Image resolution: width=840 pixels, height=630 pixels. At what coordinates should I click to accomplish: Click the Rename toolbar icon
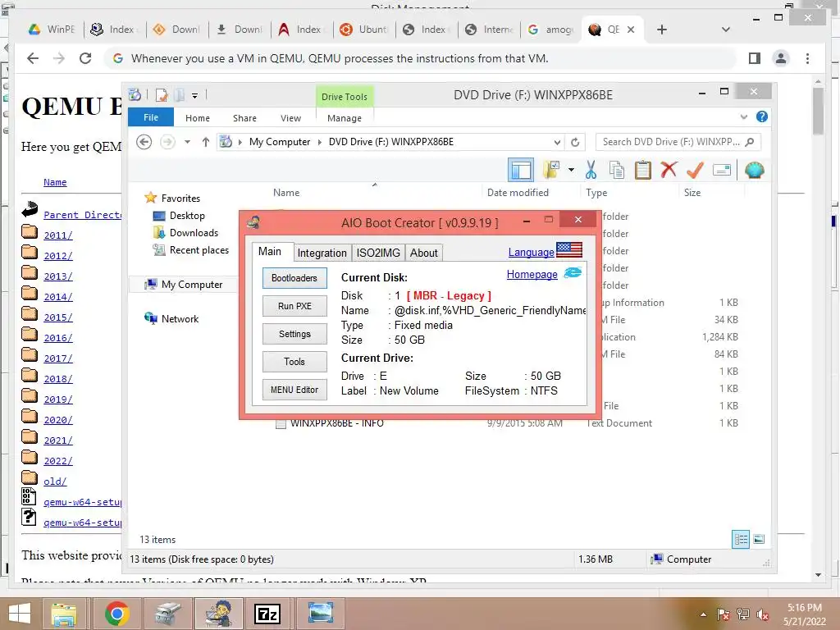pos(722,170)
